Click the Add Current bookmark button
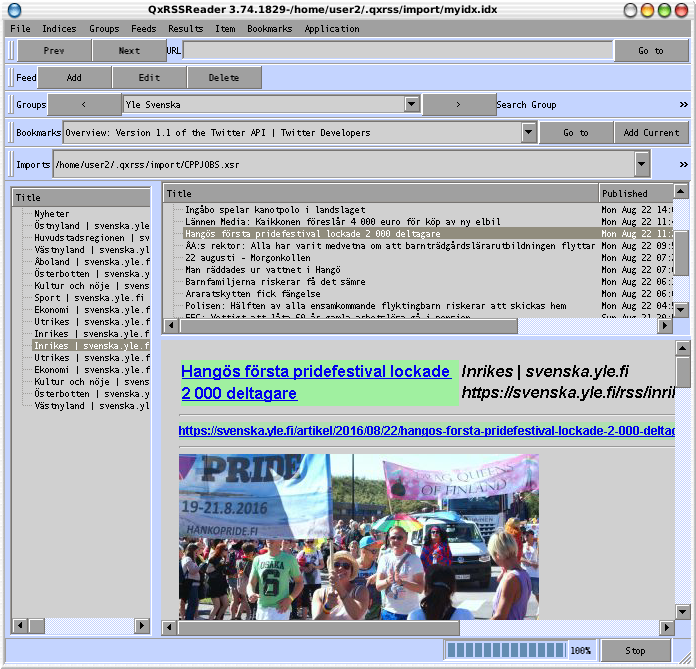The width and height of the screenshot is (696, 669). point(651,132)
